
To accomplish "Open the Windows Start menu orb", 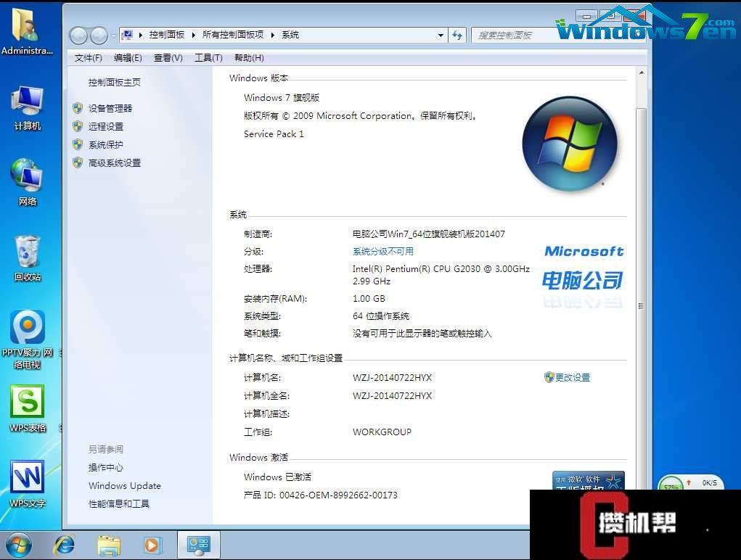I will pyautogui.click(x=18, y=545).
